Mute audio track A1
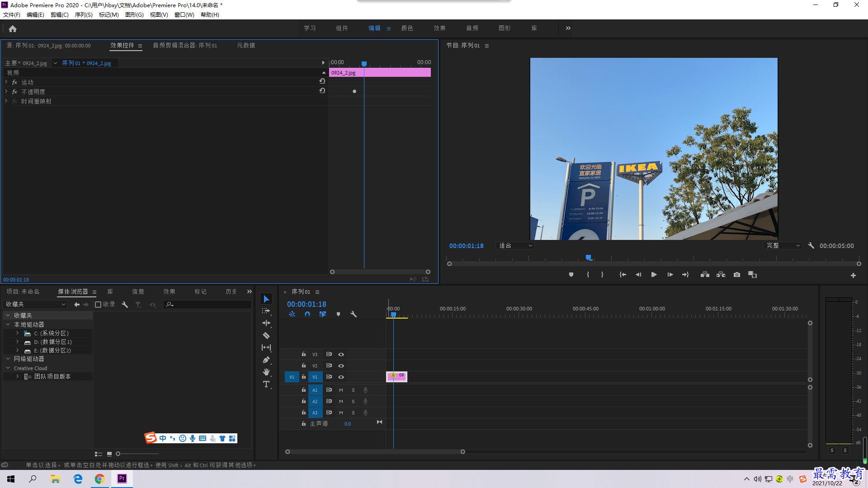 pyautogui.click(x=341, y=390)
